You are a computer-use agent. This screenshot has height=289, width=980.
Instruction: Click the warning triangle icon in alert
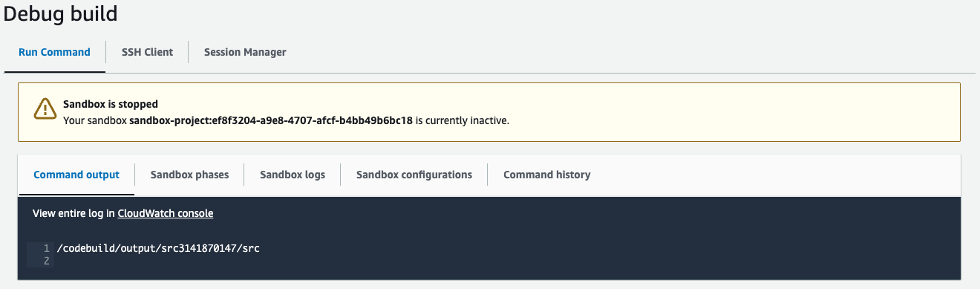click(x=45, y=108)
